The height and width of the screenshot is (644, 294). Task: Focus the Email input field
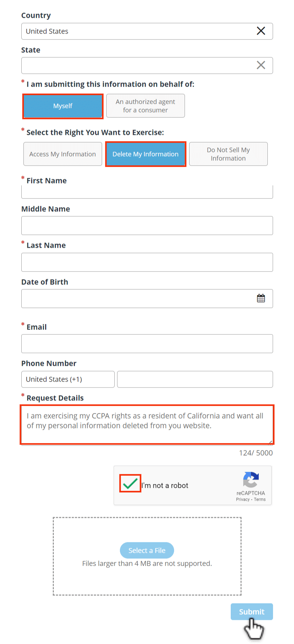point(147,344)
